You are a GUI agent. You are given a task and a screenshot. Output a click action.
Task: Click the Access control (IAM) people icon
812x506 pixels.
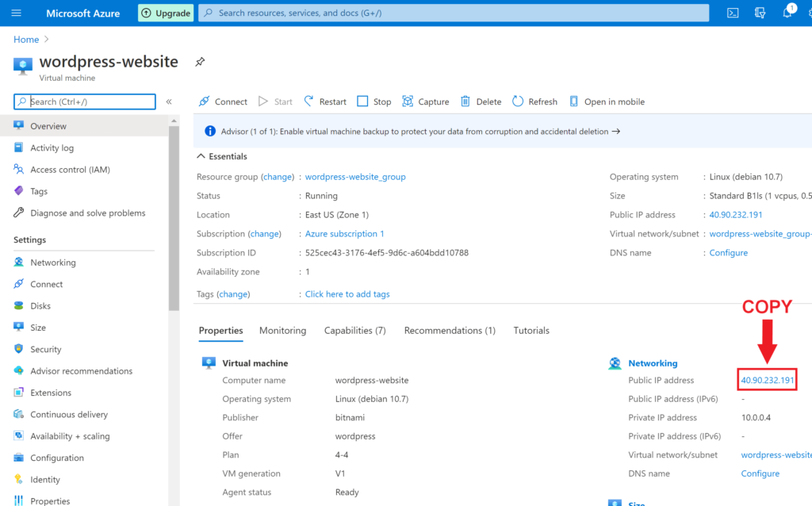pyautogui.click(x=19, y=169)
